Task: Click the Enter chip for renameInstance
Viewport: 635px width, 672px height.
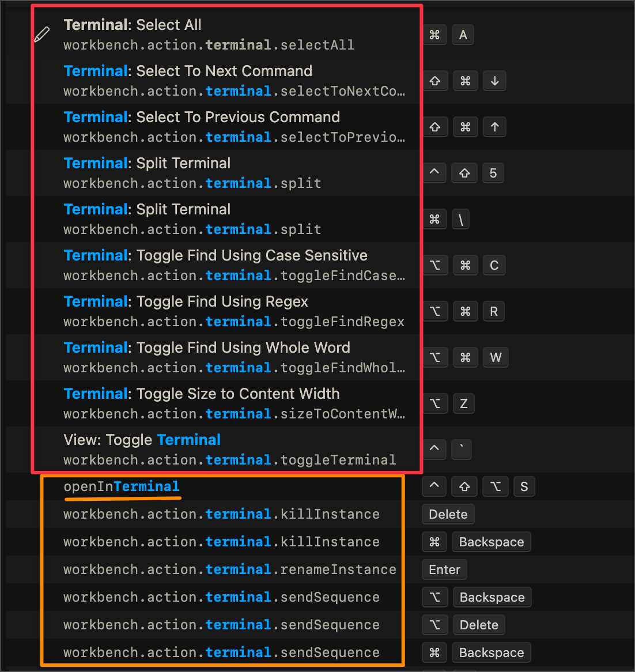Action: [444, 569]
